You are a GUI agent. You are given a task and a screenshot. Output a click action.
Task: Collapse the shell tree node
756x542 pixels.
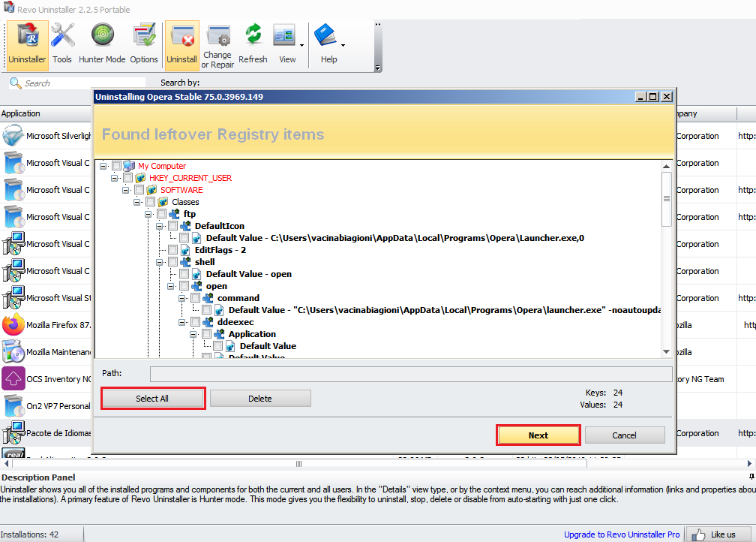[158, 261]
